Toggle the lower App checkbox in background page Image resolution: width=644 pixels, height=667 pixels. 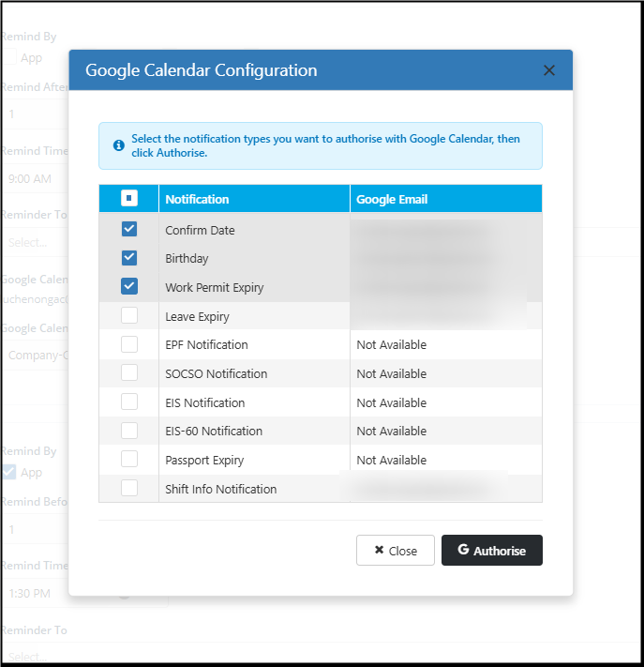coord(9,472)
